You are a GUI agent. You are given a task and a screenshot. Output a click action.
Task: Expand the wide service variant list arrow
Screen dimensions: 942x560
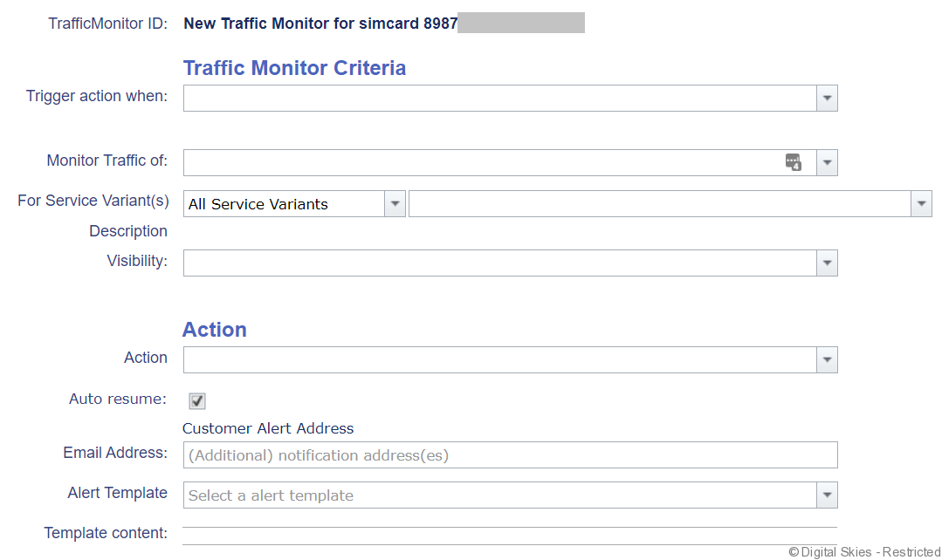pos(921,204)
